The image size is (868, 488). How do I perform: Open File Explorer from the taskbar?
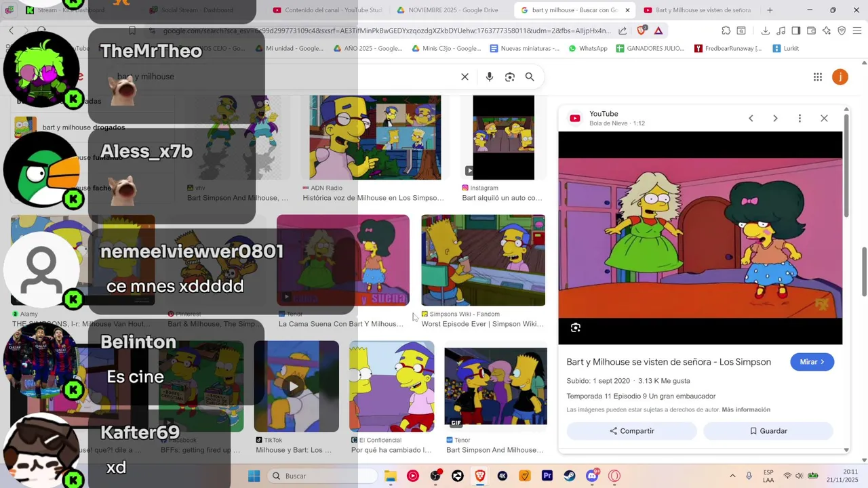click(x=391, y=476)
